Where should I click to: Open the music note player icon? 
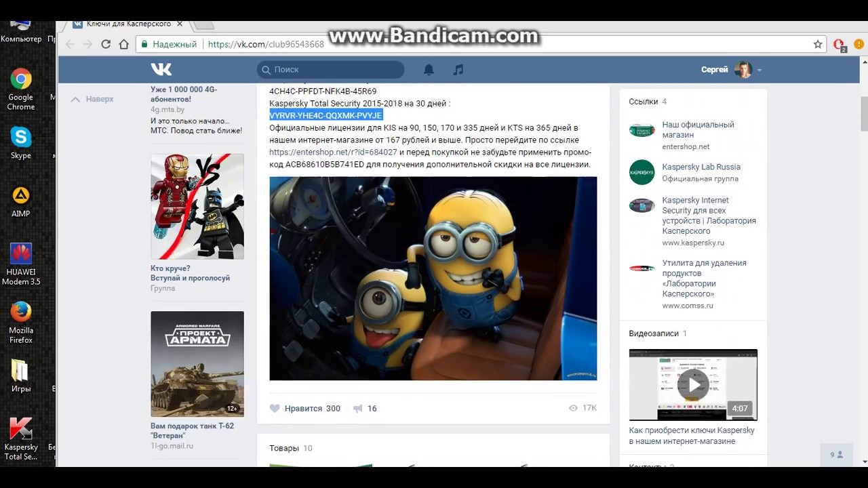tap(458, 69)
